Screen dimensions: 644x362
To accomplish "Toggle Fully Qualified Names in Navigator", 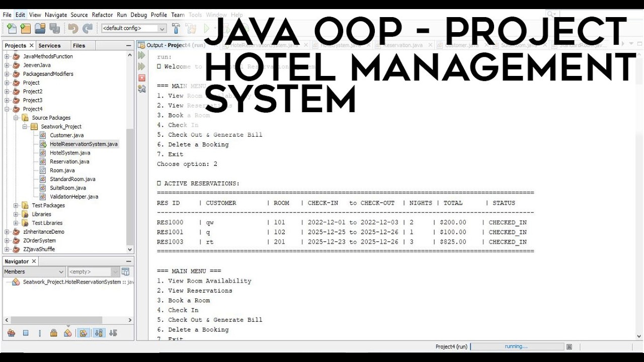I will click(x=84, y=333).
